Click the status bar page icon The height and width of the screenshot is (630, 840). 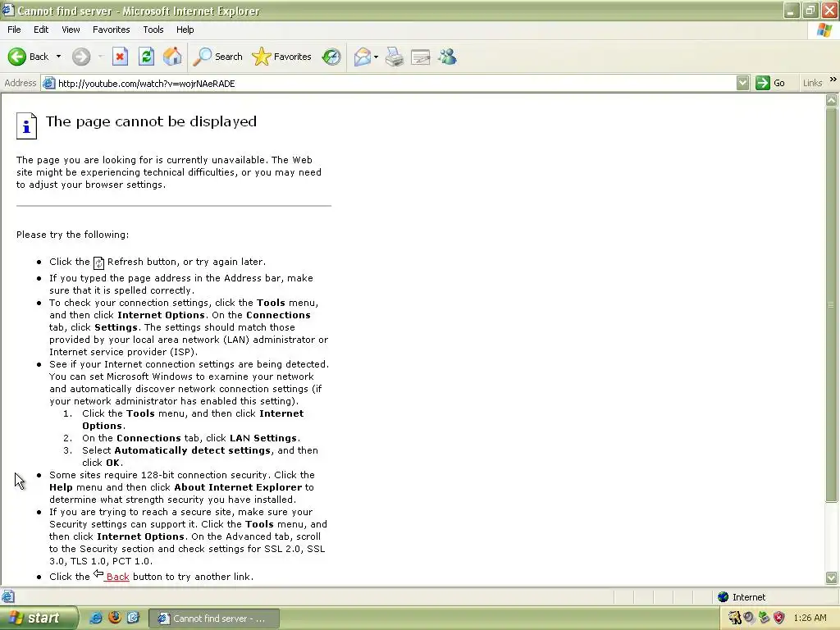[8, 596]
